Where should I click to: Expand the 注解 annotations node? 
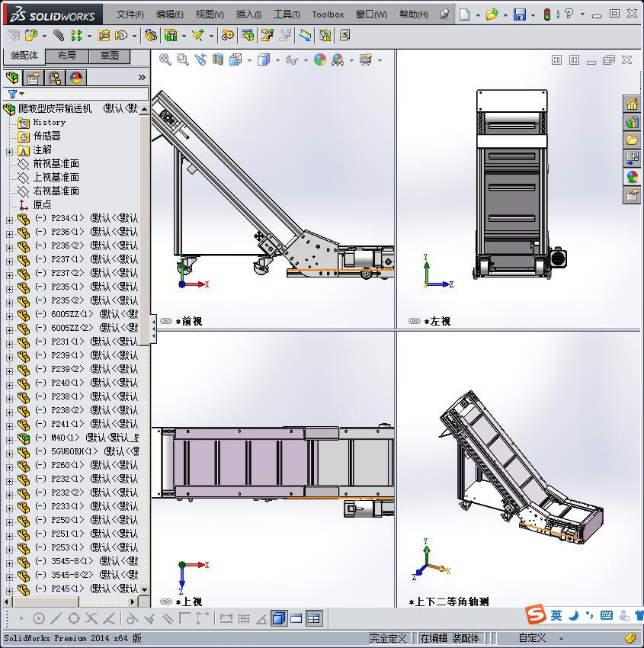coord(9,152)
